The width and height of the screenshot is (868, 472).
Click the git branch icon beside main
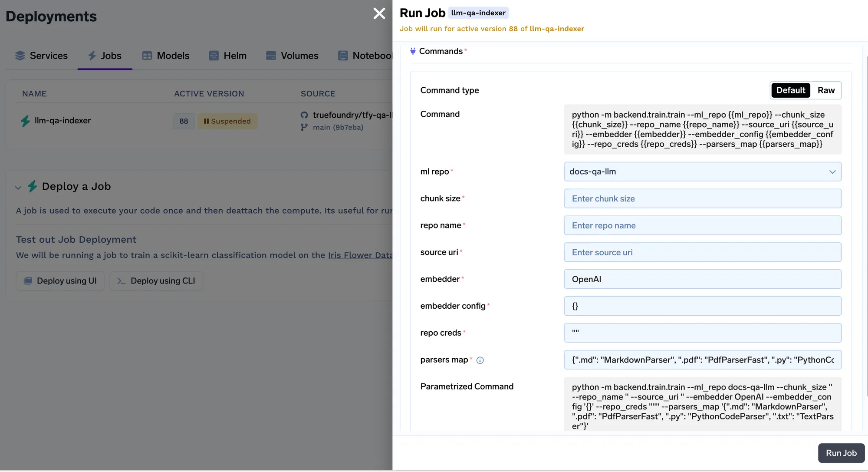click(x=304, y=127)
